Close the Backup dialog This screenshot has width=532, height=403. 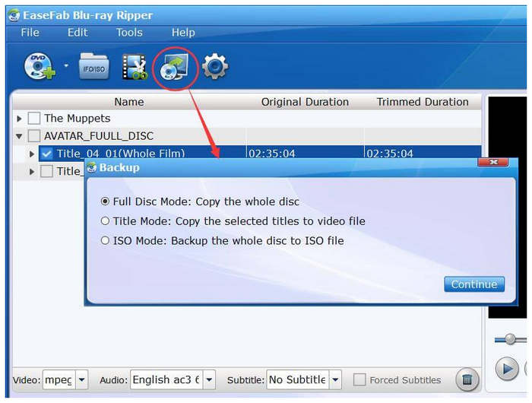point(492,162)
